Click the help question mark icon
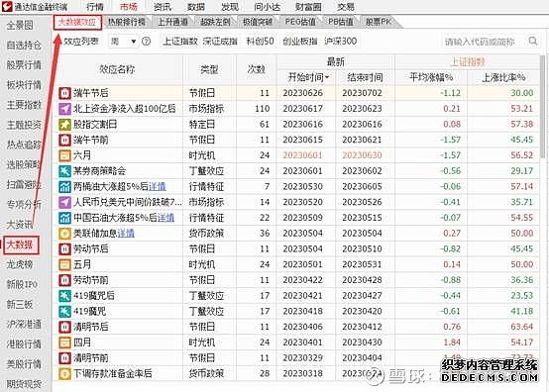This screenshot has height=392, width=549. pos(146,42)
